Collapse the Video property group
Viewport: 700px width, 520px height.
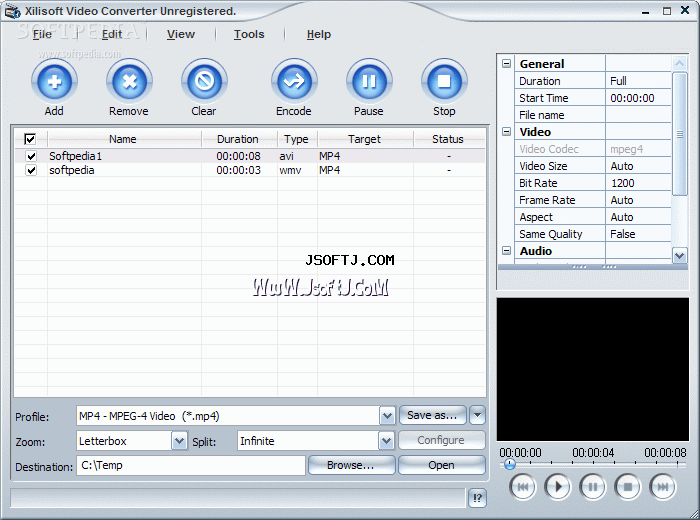[506, 132]
